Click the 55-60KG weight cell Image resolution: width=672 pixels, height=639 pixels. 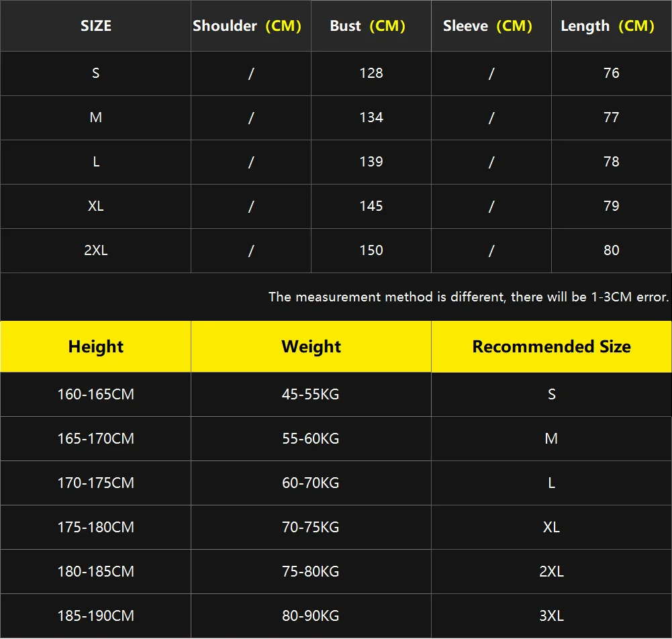coord(311,439)
